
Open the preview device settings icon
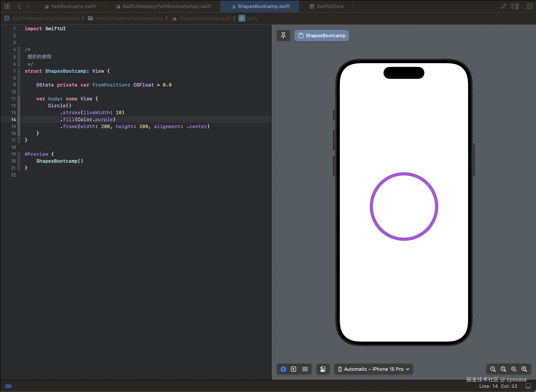323,369
